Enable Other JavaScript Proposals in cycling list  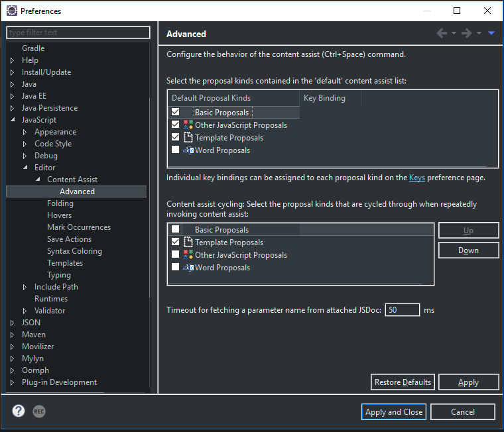coord(176,254)
